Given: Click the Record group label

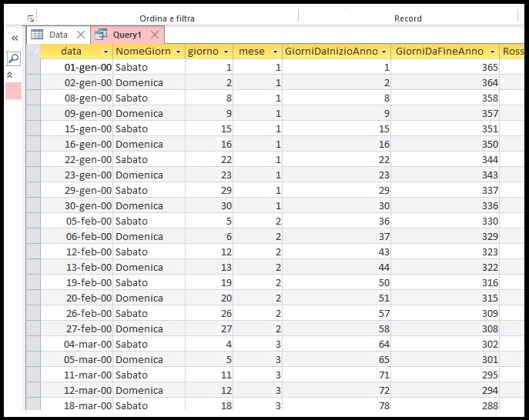Looking at the screenshot, I should point(408,18).
